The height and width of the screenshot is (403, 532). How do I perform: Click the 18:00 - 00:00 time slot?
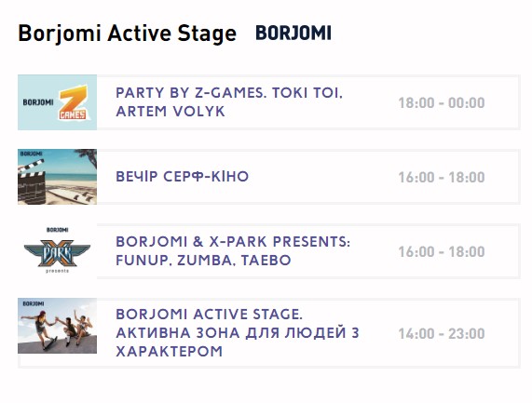pos(442,103)
